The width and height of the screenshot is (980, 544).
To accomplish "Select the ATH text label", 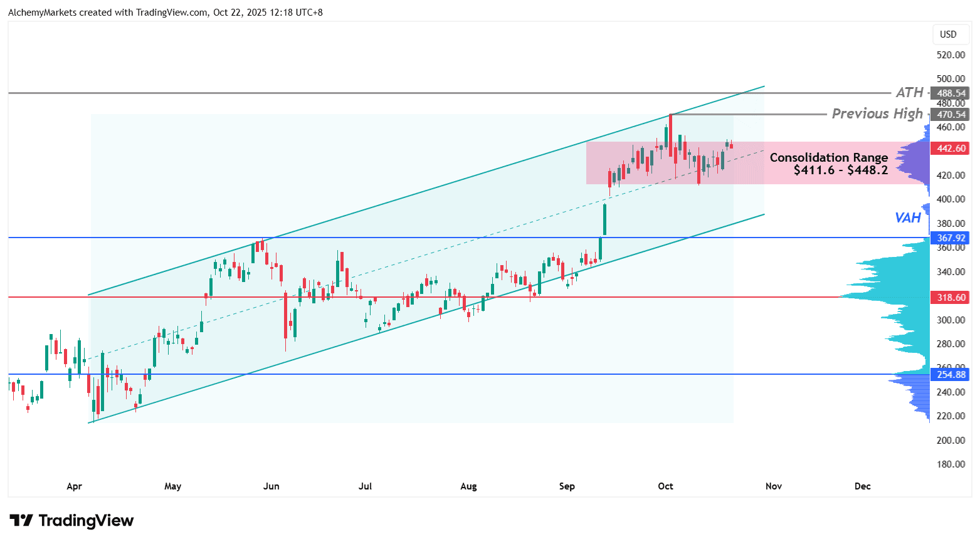I will (x=909, y=93).
